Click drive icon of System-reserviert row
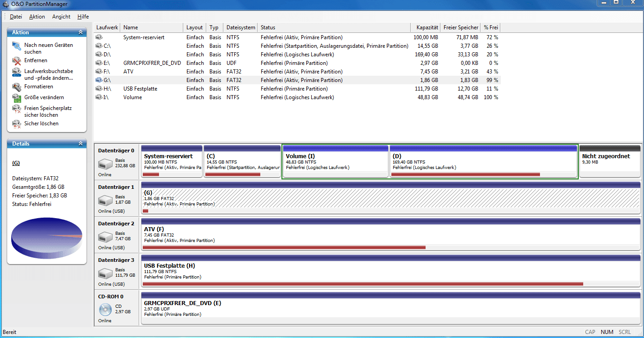The width and height of the screenshot is (644, 338). click(x=99, y=37)
